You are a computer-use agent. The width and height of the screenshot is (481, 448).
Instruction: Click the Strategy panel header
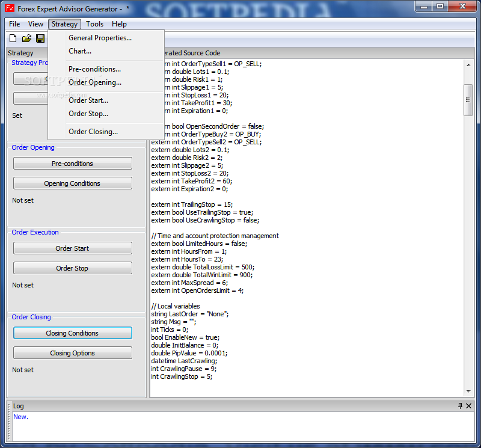(20, 53)
